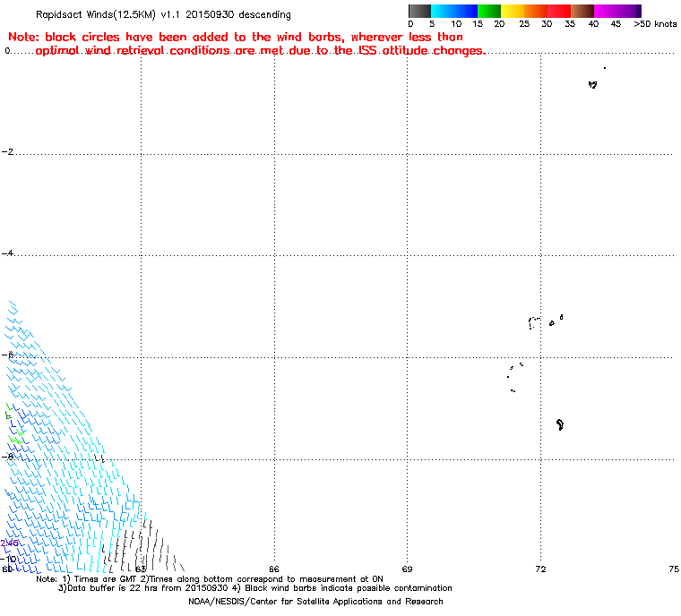Click the cyan 5-10 knots color segment
This screenshot has height=616, width=681.
coord(442,11)
